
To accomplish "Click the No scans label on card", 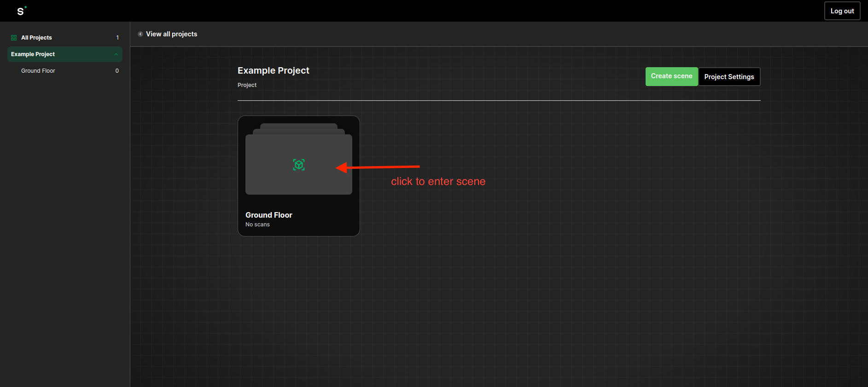I will point(257,225).
